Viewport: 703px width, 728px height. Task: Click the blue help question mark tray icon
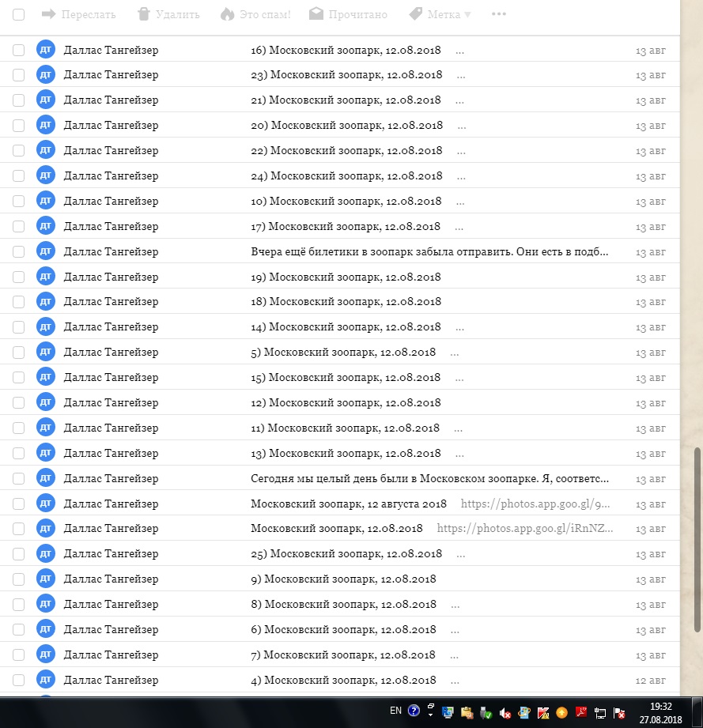tap(414, 711)
